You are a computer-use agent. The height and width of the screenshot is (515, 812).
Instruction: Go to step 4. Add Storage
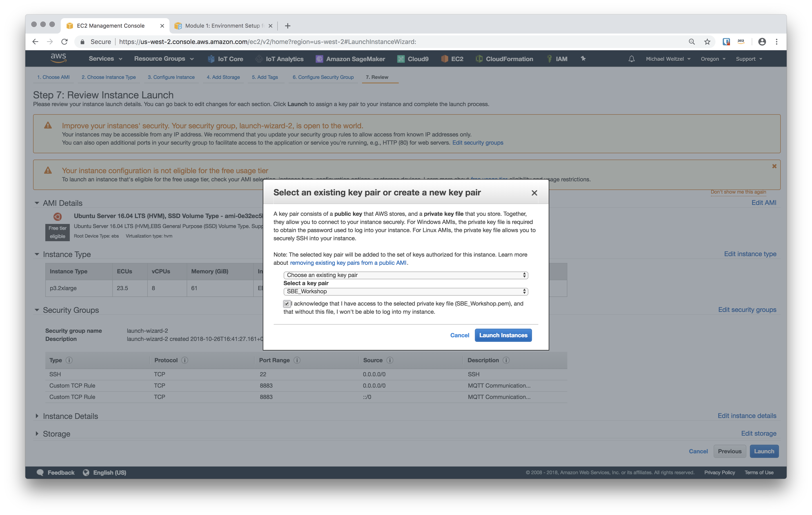223,77
